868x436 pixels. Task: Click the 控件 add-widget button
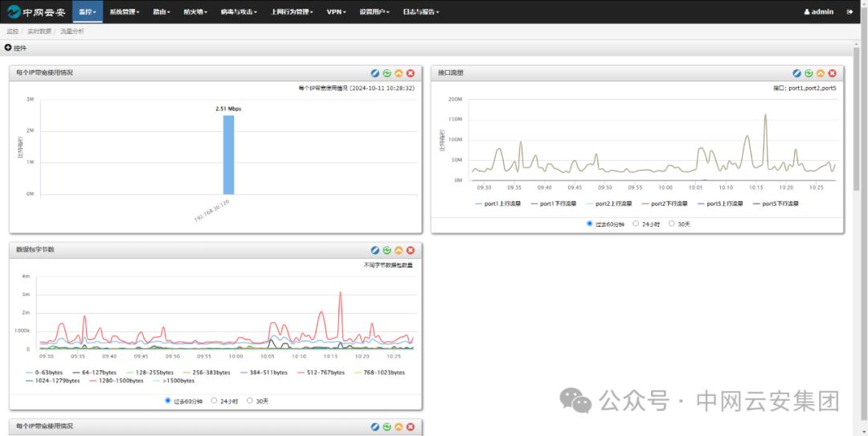click(x=16, y=48)
